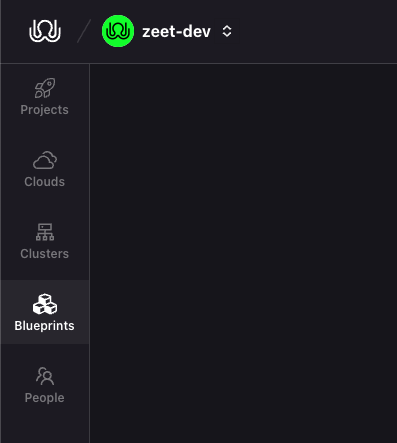Select the Blueprints stacked cubes icon
Image resolution: width=397 pixels, height=443 pixels.
[45, 304]
